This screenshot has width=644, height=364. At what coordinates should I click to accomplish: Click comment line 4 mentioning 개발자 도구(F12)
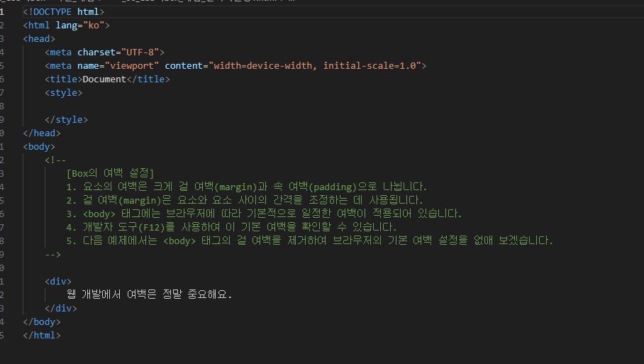(x=231, y=227)
